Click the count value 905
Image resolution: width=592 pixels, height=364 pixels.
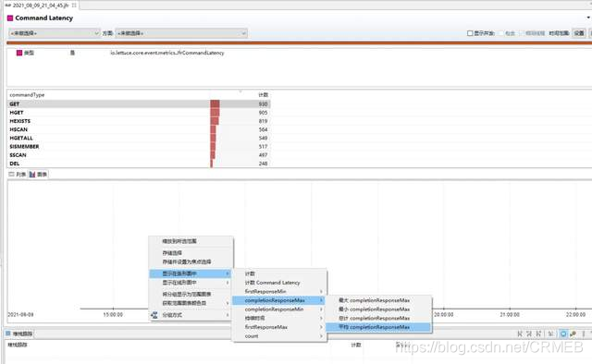tap(263, 113)
